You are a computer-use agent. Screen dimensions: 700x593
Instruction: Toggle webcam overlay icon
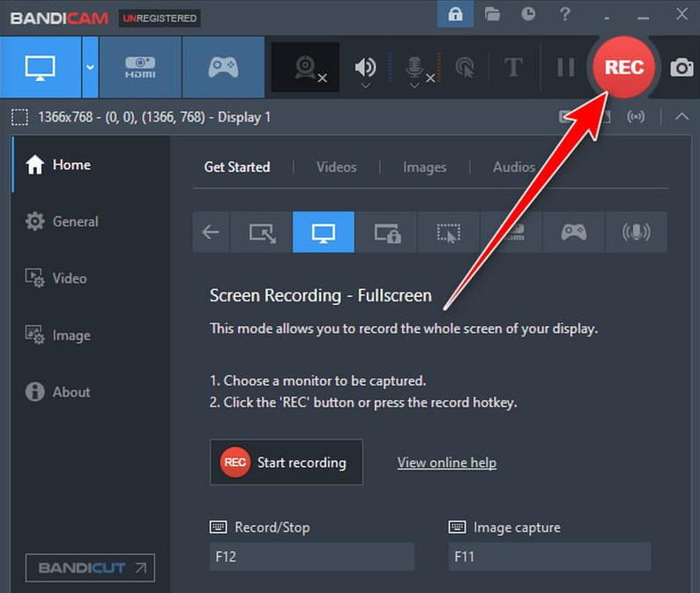point(306,67)
